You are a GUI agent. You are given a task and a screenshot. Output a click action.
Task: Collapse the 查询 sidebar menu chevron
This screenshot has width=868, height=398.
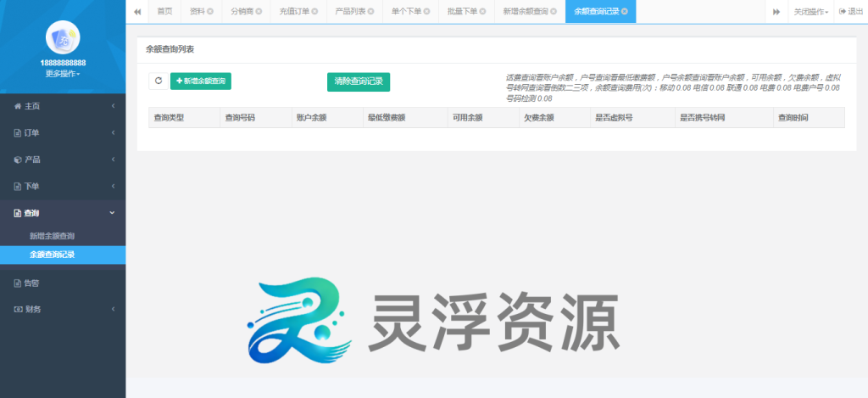pyautogui.click(x=113, y=213)
